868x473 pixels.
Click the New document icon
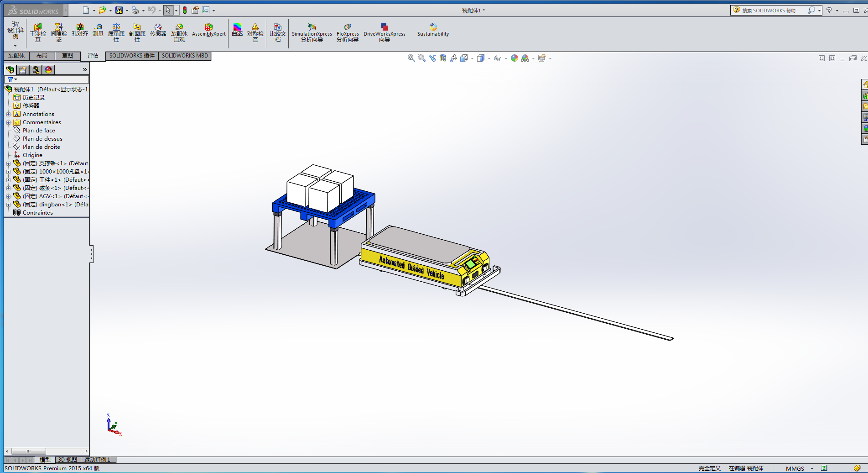(x=86, y=10)
